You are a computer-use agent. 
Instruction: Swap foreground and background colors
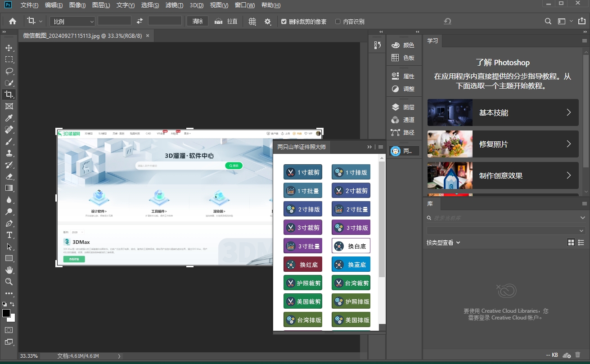click(12, 304)
